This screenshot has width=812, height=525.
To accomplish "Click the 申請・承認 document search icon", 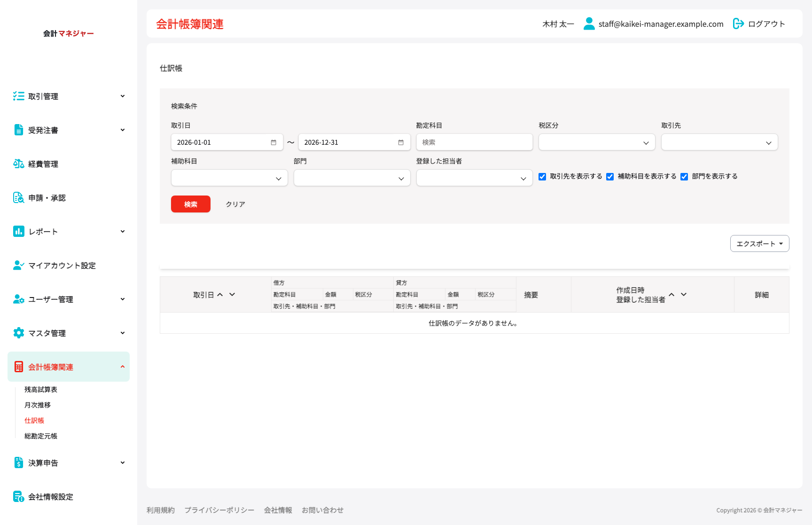I will (x=19, y=198).
